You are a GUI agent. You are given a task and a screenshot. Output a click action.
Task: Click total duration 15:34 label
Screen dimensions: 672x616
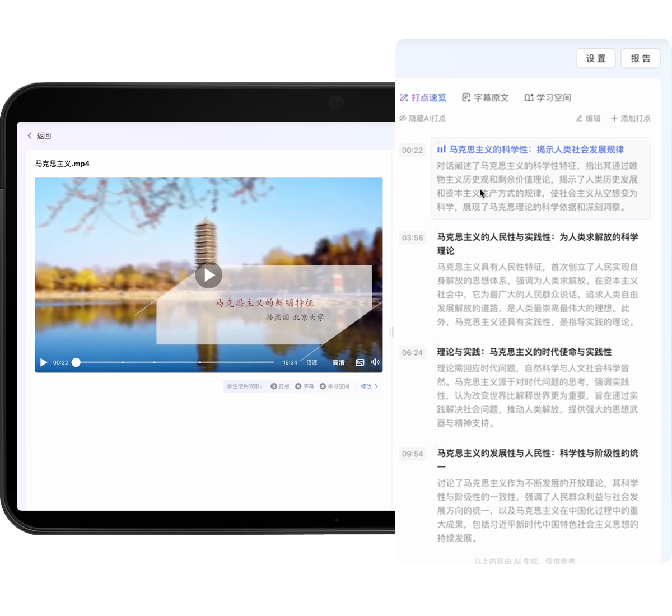(x=290, y=362)
